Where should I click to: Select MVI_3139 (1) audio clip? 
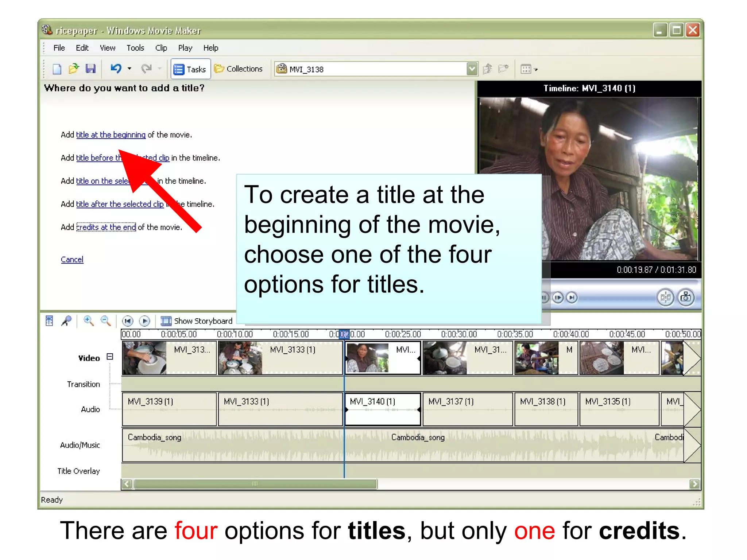click(x=169, y=409)
